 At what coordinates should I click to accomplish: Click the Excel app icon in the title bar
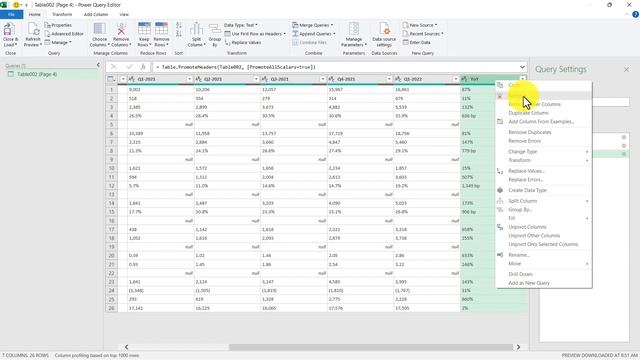coord(4,5)
